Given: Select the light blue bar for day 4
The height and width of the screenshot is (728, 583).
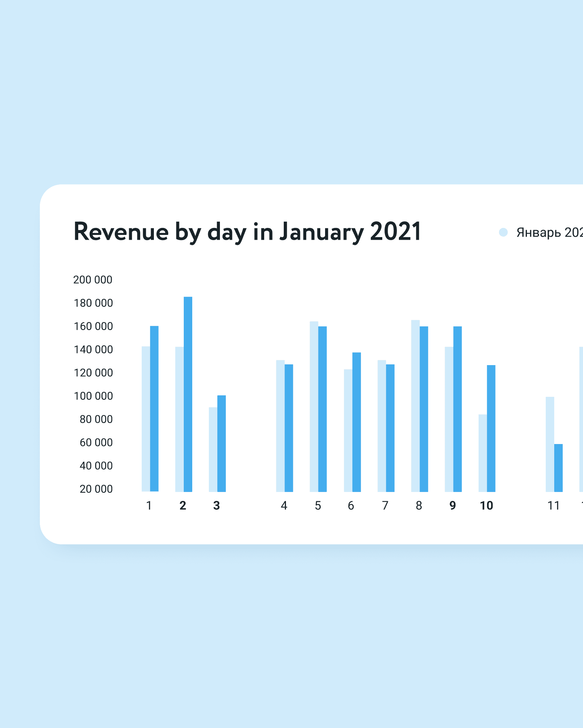Looking at the screenshot, I should click(x=280, y=426).
